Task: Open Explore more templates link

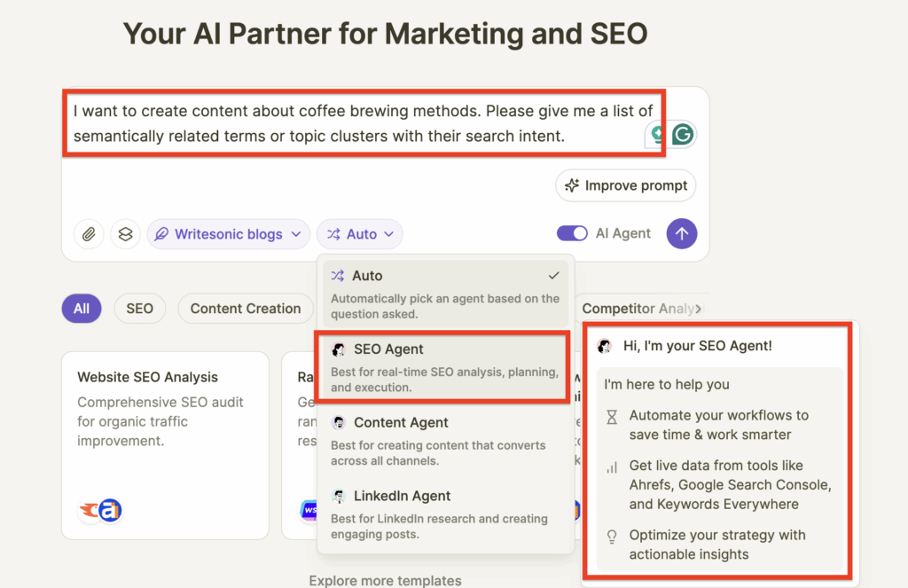Action: [385, 581]
